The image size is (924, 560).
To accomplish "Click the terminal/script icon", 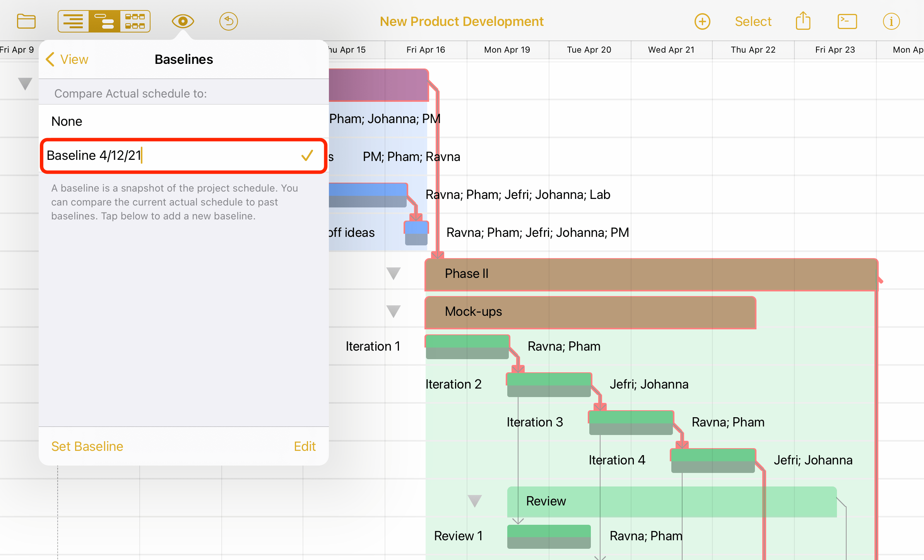I will pyautogui.click(x=847, y=21).
